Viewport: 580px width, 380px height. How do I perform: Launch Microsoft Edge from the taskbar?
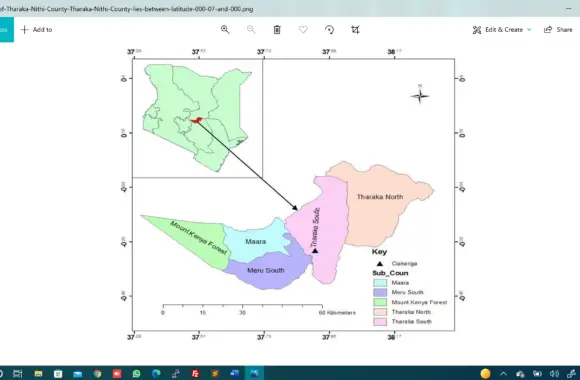point(156,374)
